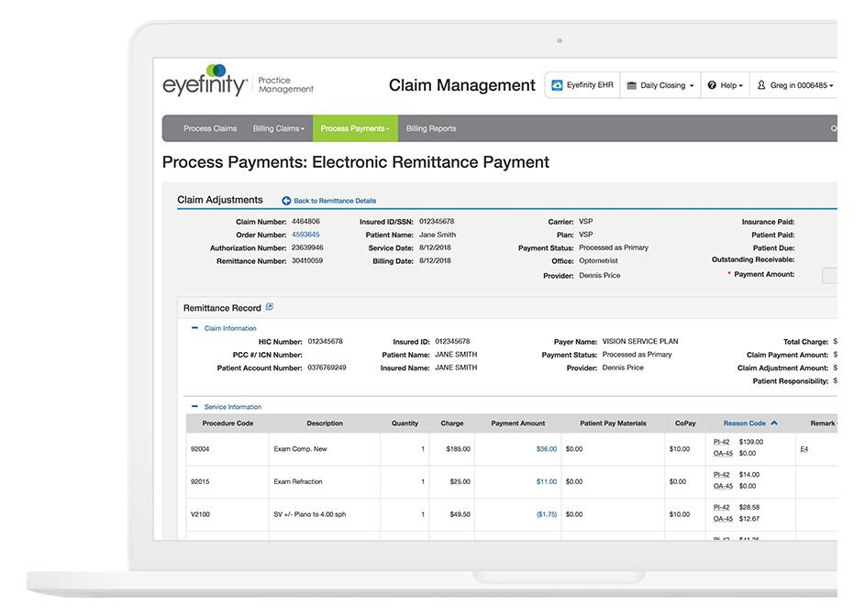This screenshot has height=616, width=865.
Task: Click the Payment Amount input field
Action: coord(830,275)
